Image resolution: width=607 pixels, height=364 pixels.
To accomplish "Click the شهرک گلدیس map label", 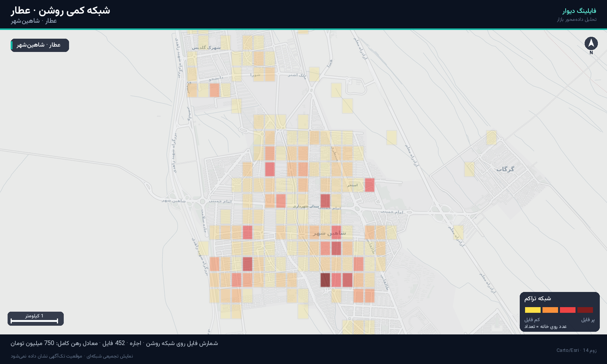I will click(x=206, y=48).
